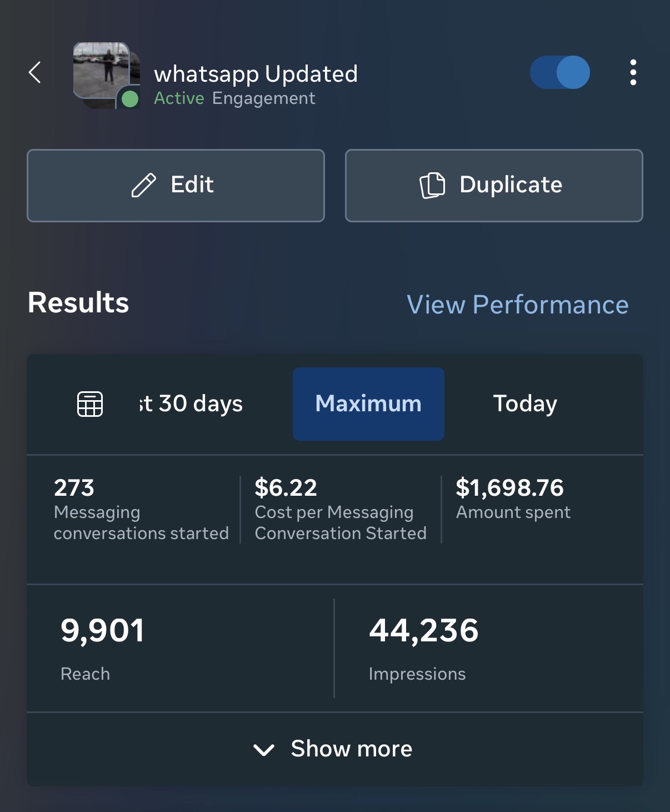Select the Last 30 days tab
Image resolution: width=670 pixels, height=812 pixels.
191,403
